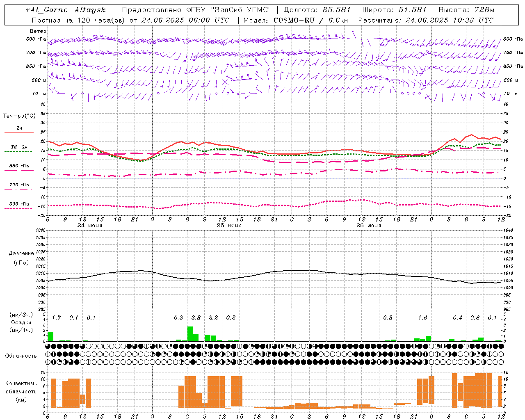Click the elevation text 726м
The image size is (525, 420).
[x=484, y=10]
